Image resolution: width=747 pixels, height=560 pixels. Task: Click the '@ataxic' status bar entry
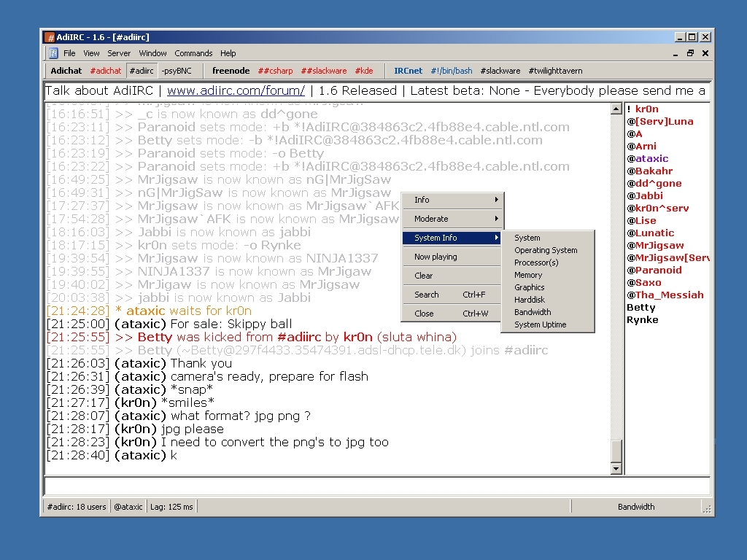coord(128,507)
